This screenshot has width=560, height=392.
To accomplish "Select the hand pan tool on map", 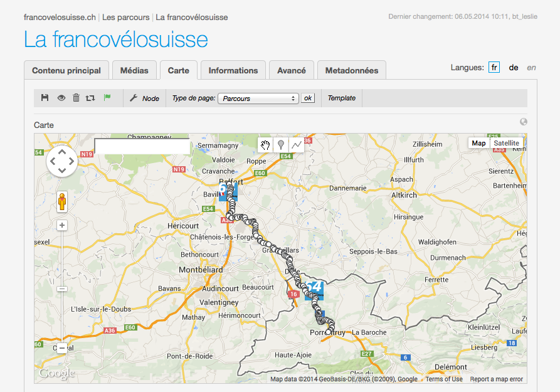I will click(266, 145).
